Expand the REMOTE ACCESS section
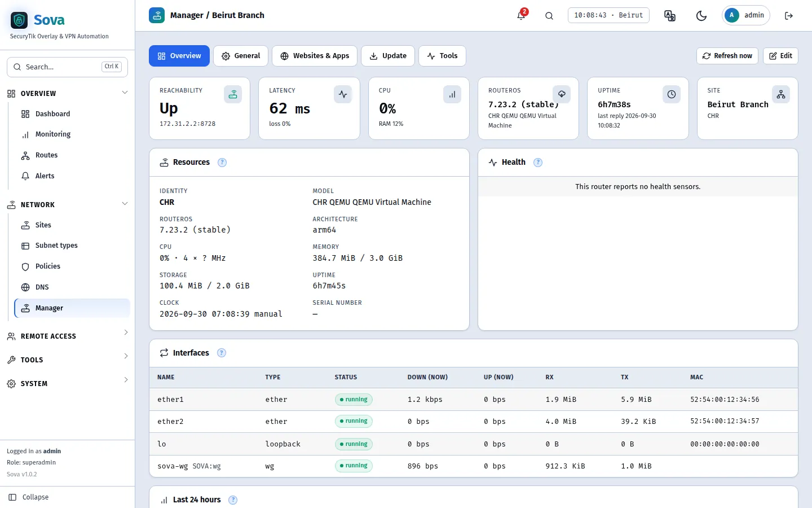 click(68, 336)
